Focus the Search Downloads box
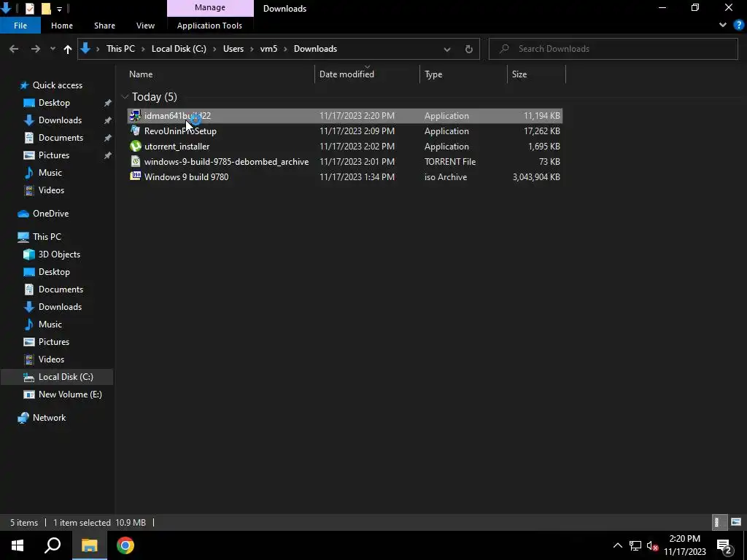Image resolution: width=747 pixels, height=560 pixels. pyautogui.click(x=613, y=49)
